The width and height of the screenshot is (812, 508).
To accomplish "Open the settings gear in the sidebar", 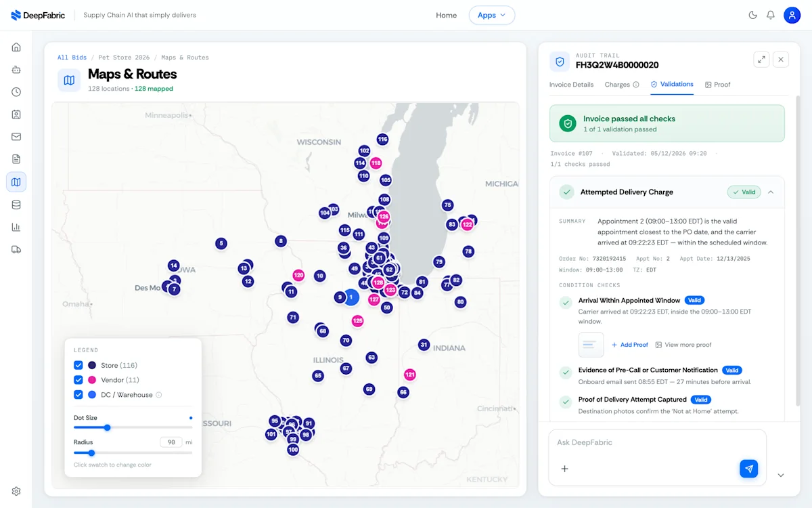I will point(16,492).
